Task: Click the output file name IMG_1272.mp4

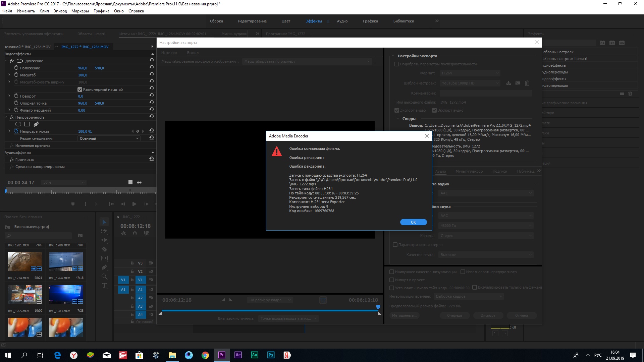Action: 453,102
